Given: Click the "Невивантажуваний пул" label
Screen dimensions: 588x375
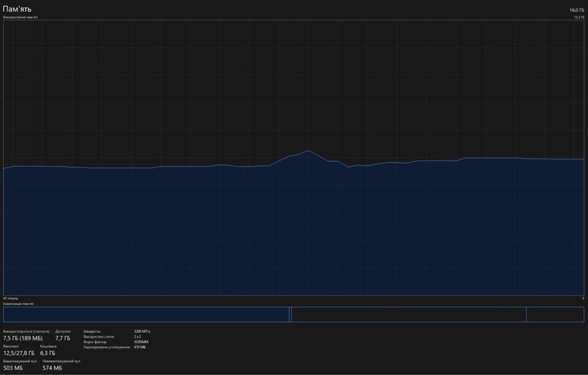Looking at the screenshot, I should click(62, 361).
